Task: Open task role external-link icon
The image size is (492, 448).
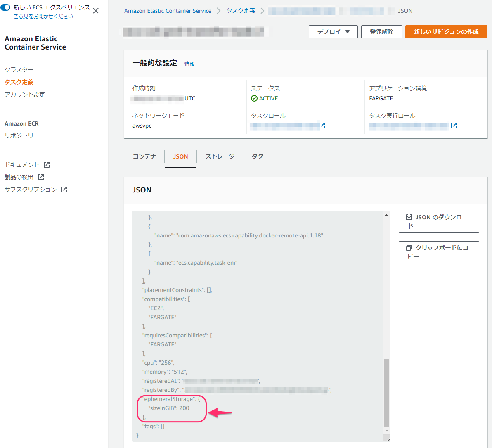Action: tap(322, 126)
